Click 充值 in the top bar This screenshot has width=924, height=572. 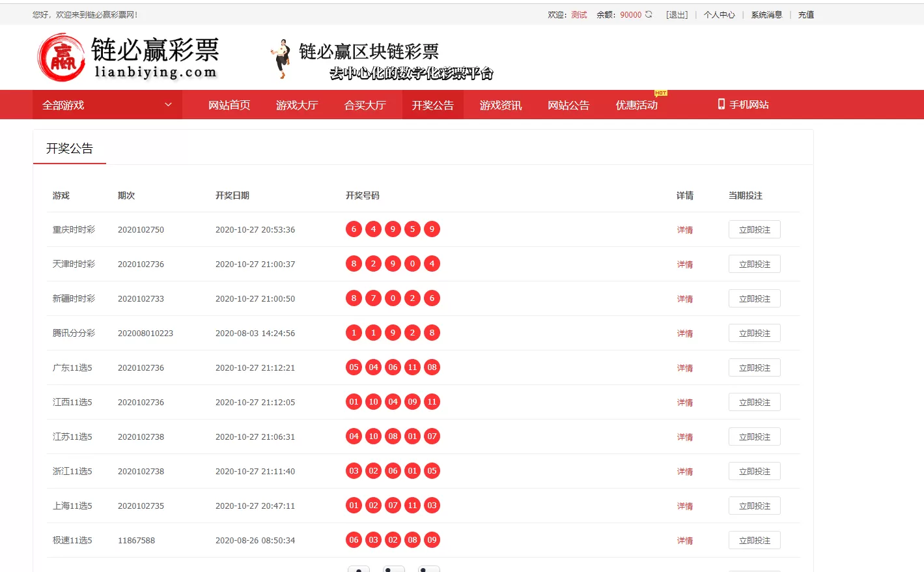click(806, 14)
